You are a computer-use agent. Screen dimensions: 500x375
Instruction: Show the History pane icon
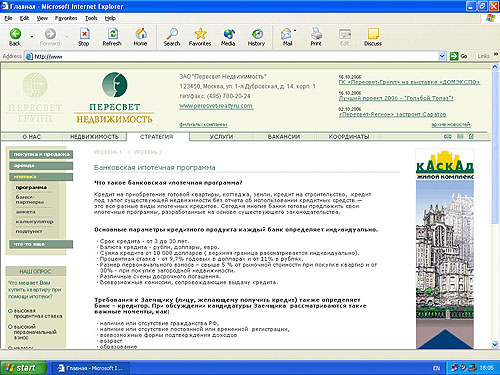tap(256, 37)
